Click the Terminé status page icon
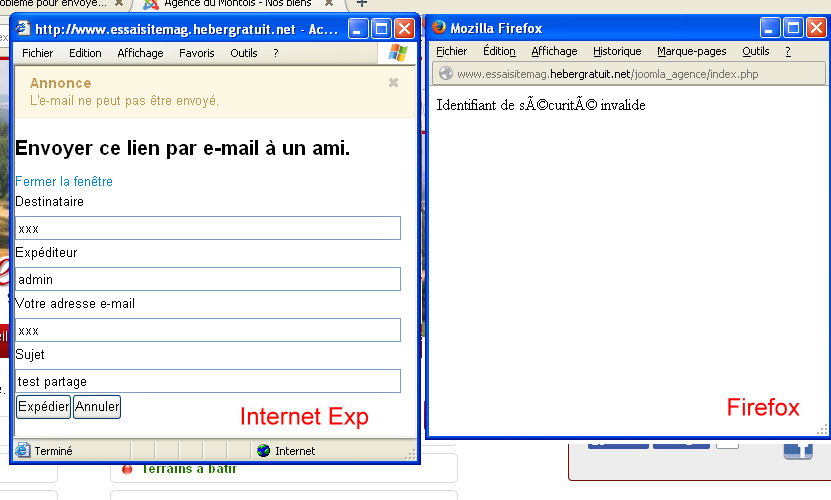The width and height of the screenshot is (831, 500). (x=23, y=451)
